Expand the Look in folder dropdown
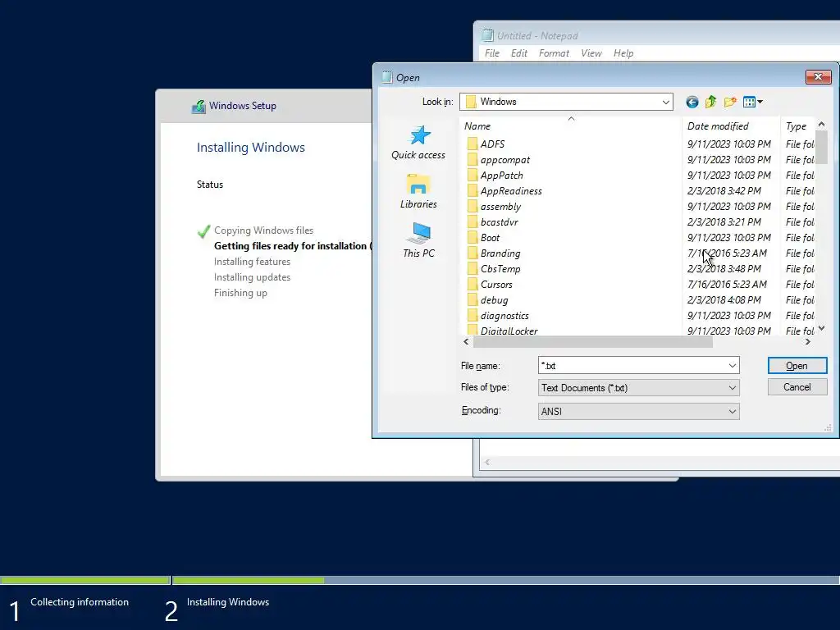The image size is (840, 630). pos(665,102)
